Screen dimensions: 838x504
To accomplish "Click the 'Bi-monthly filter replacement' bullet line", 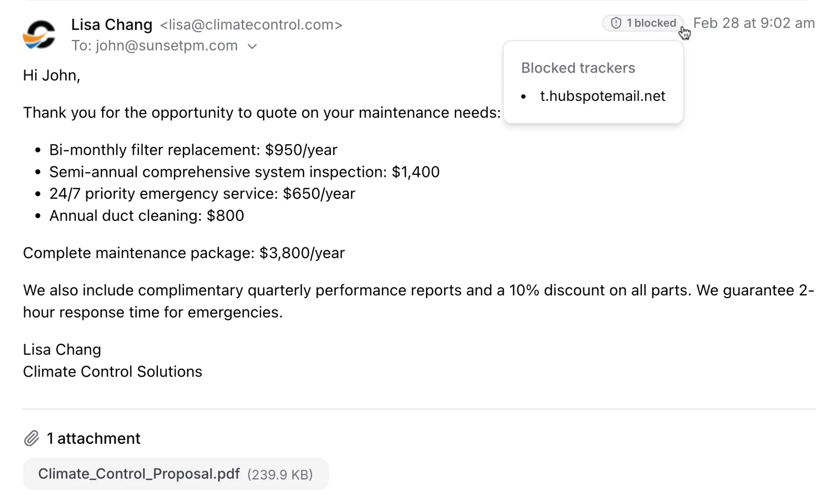I will [x=193, y=150].
